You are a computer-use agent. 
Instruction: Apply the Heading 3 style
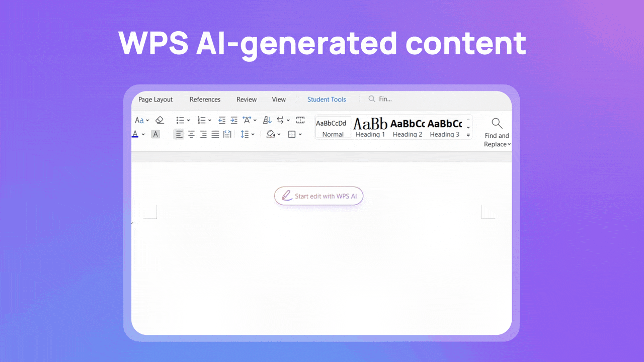tap(445, 128)
